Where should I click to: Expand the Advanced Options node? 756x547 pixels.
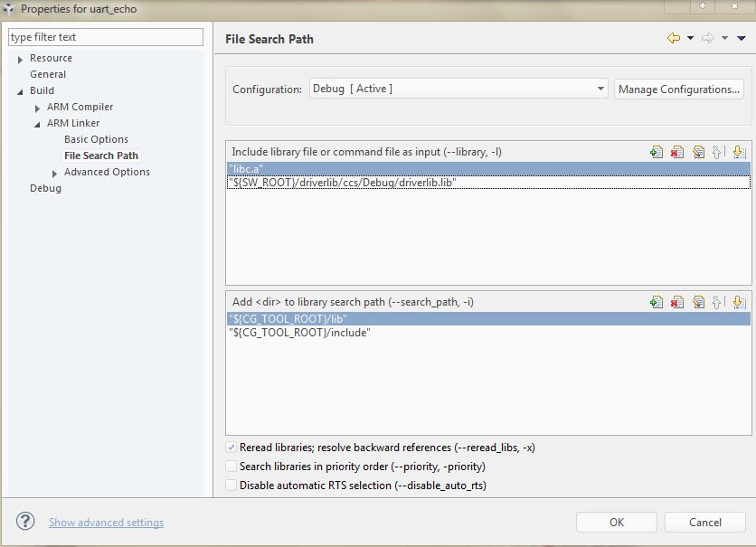coord(54,173)
